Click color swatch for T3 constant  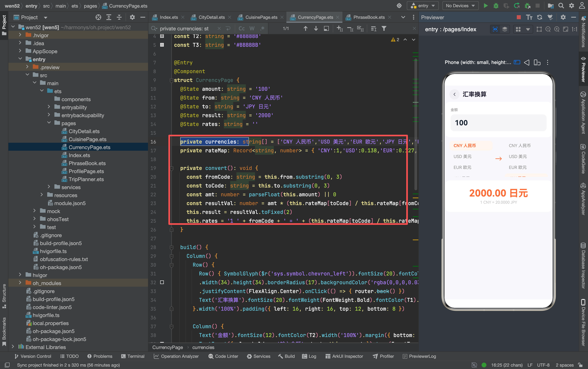tap(162, 45)
